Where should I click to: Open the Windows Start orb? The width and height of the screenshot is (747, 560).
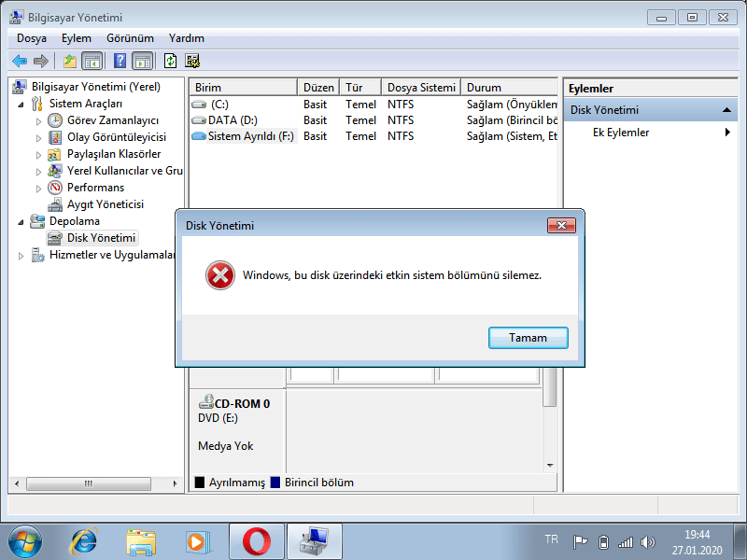click(25, 542)
